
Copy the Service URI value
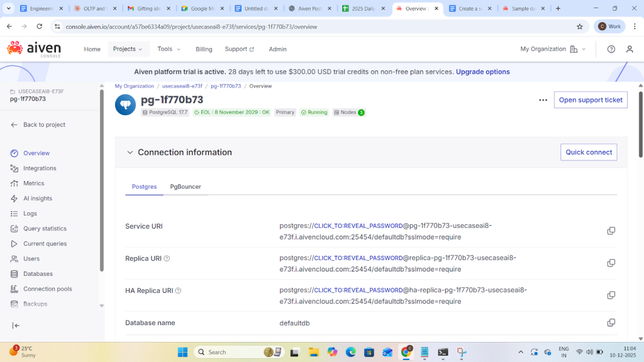(611, 231)
